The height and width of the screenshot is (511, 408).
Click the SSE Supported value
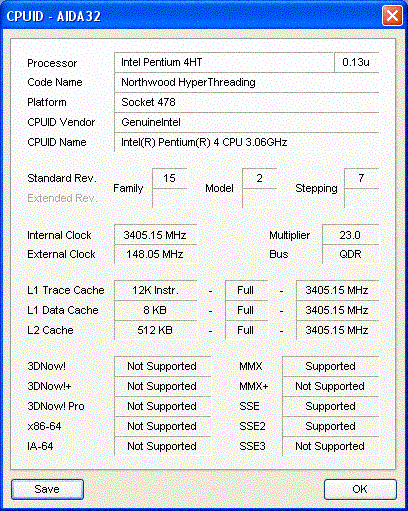pos(330,406)
